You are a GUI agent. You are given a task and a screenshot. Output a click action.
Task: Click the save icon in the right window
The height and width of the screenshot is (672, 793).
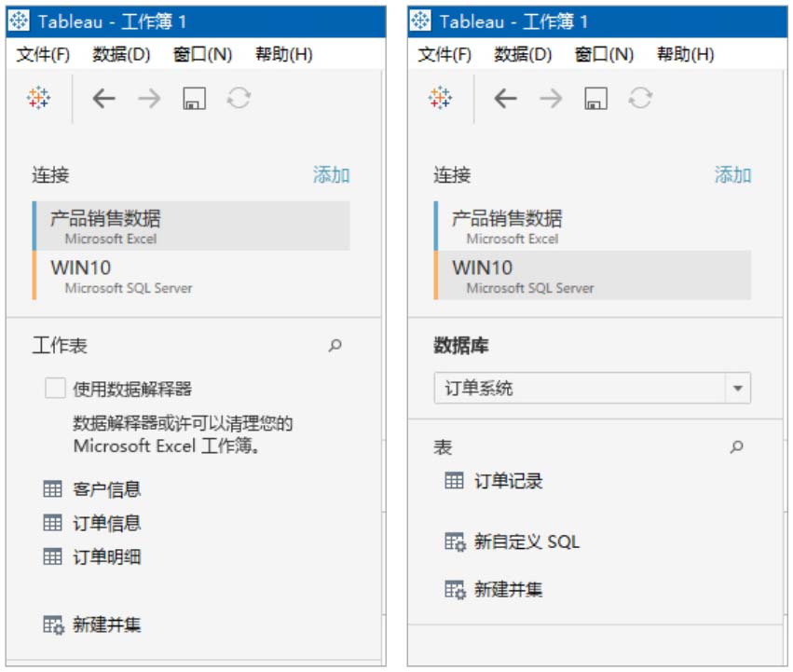595,98
